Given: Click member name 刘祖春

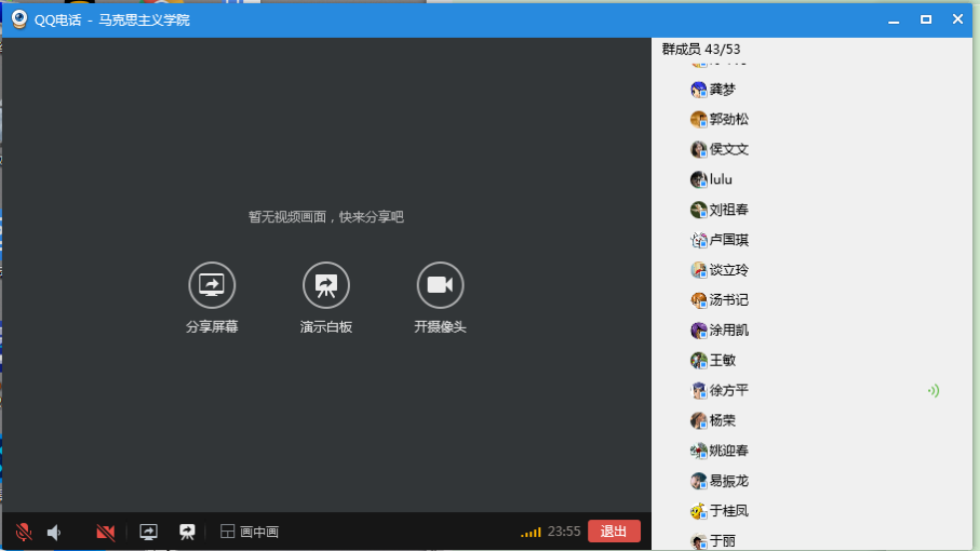Looking at the screenshot, I should coord(729,210).
